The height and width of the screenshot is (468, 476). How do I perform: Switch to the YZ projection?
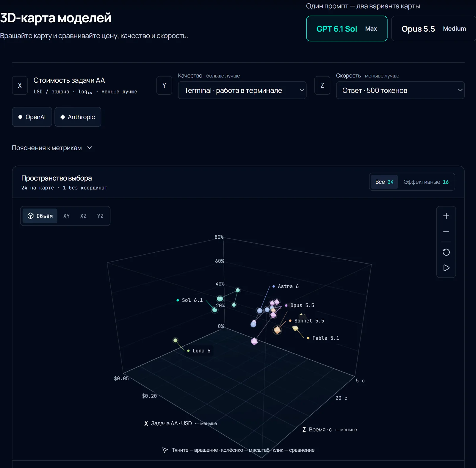click(100, 216)
